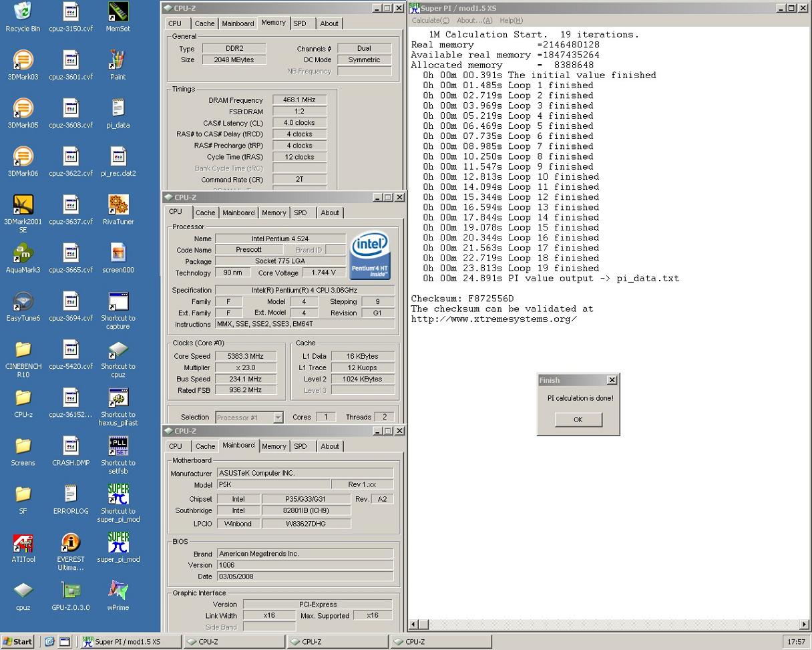
Task: Click the Intel Pentium 4 HT logo
Action: tap(370, 256)
